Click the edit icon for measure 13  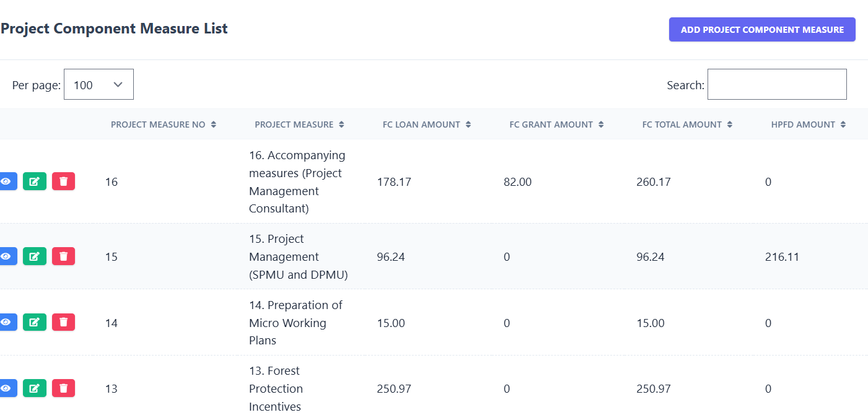(34, 388)
